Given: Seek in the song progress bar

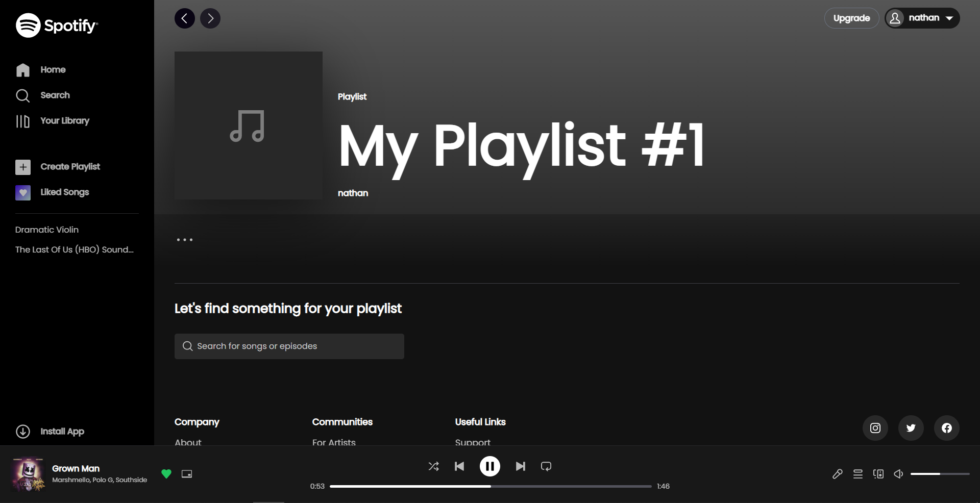Looking at the screenshot, I should click(x=490, y=486).
